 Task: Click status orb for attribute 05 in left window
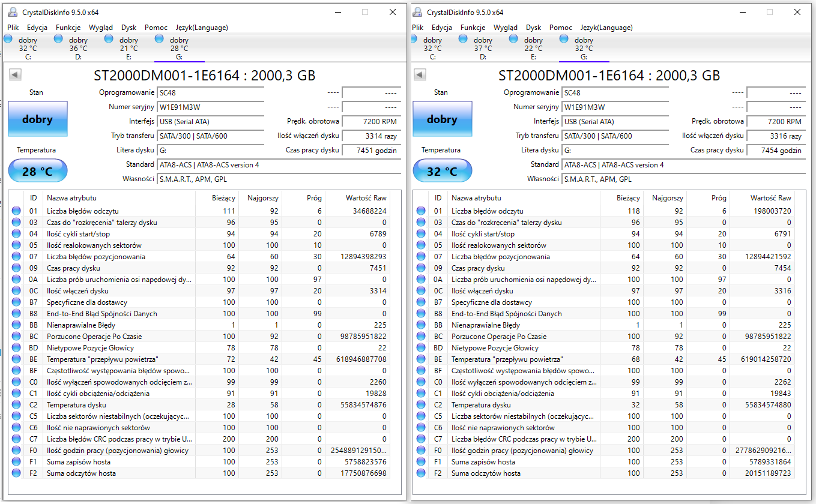16,245
